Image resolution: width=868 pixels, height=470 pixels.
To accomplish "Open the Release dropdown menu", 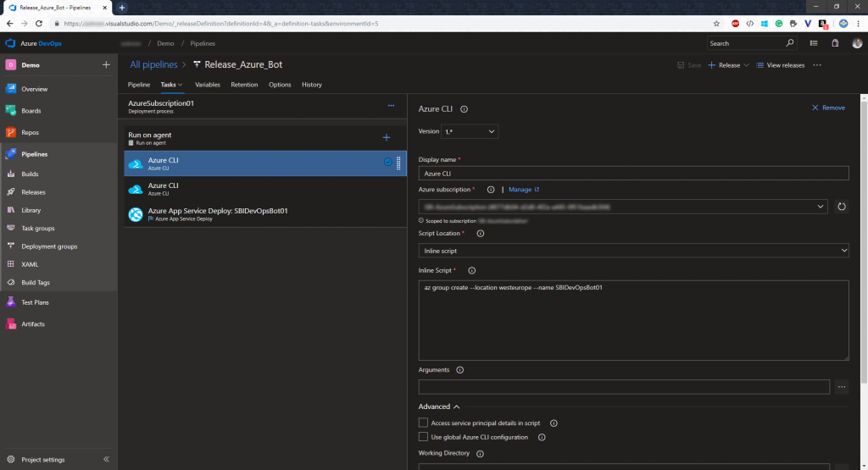I will (746, 65).
